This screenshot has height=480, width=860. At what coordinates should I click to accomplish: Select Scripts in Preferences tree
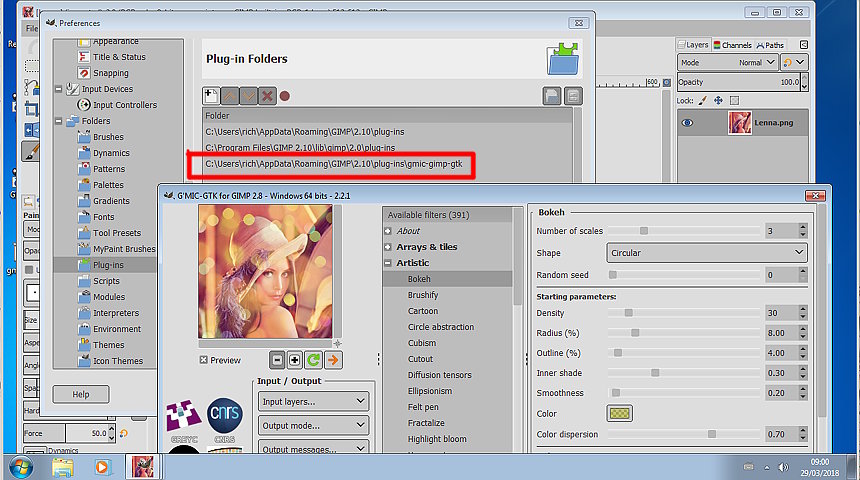[x=106, y=281]
